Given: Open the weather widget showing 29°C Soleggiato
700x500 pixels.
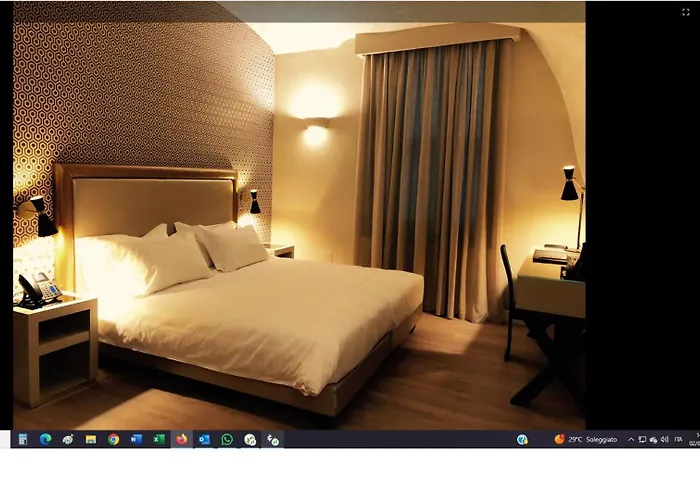Looking at the screenshot, I should pos(585,439).
